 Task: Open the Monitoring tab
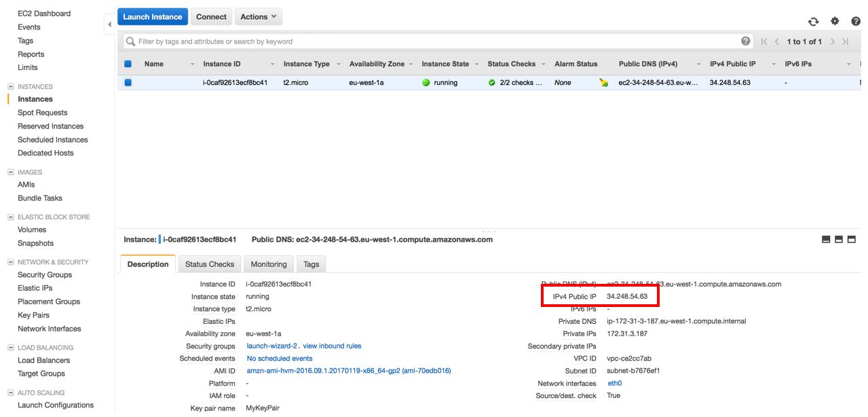tap(269, 264)
